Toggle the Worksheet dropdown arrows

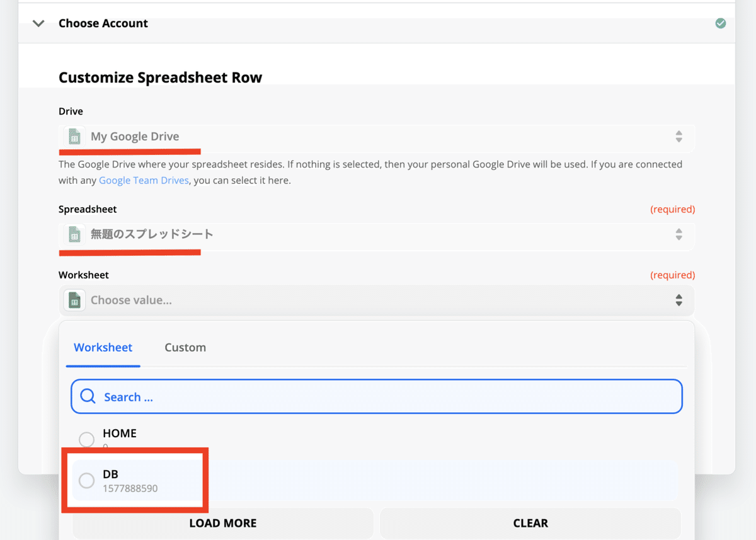click(x=679, y=300)
